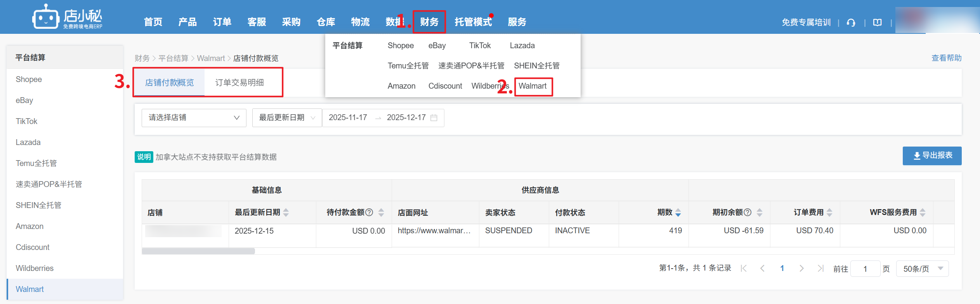Click the end date 2025-12-17 field
This screenshot has width=980, height=304.
point(406,117)
